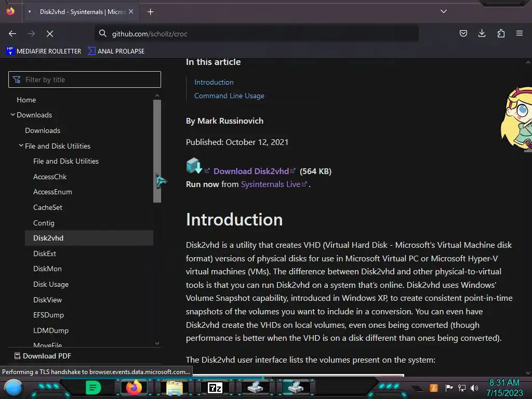This screenshot has width=532, height=399.
Task: Open the extensions puzzle icon
Action: click(x=501, y=33)
